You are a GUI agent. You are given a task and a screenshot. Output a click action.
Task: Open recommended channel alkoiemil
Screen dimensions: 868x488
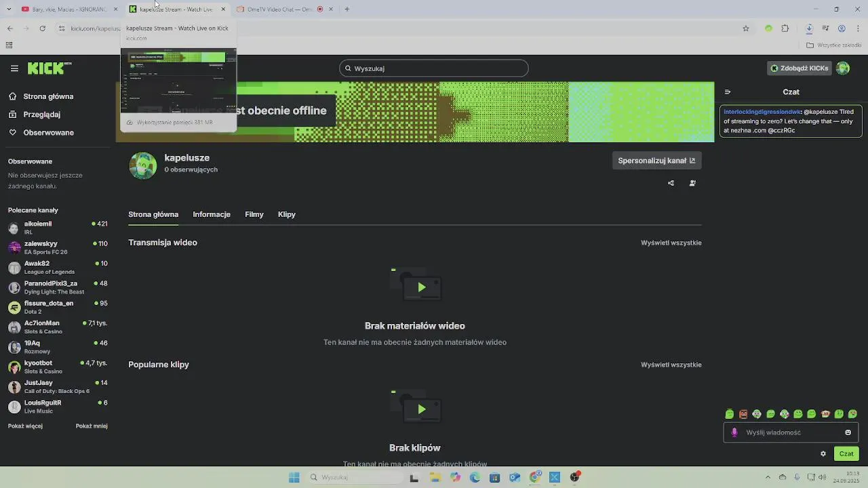click(x=58, y=228)
